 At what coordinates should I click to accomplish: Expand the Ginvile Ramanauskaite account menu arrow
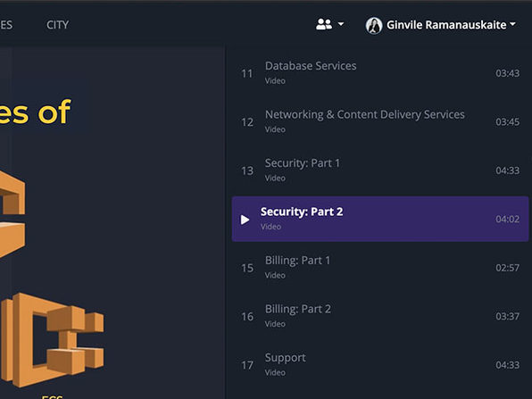(513, 24)
